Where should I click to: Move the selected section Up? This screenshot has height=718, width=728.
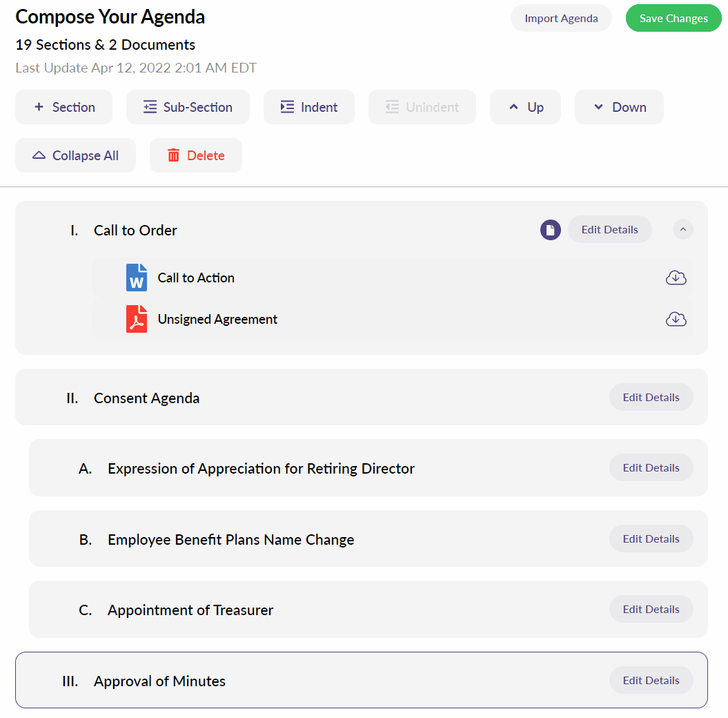[x=525, y=107]
